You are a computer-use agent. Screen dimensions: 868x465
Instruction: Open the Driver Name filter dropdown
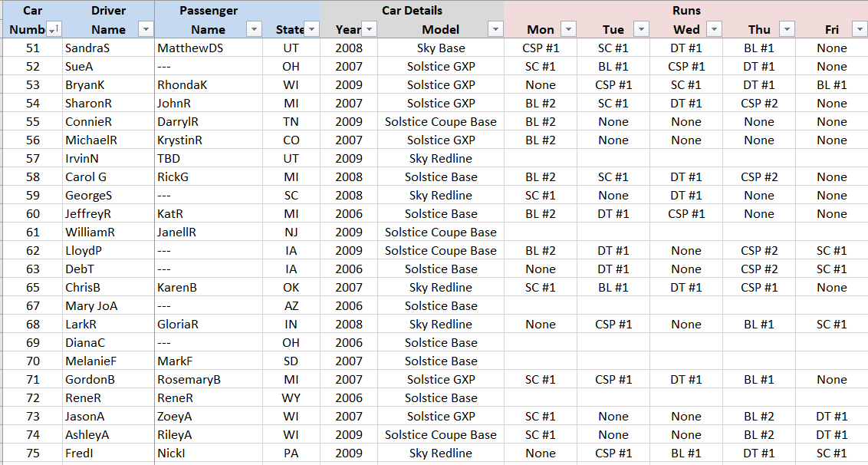pyautogui.click(x=146, y=29)
